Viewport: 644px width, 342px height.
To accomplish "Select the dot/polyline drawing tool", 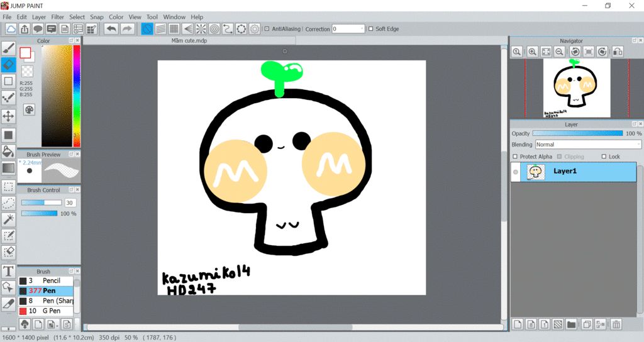I will 8,97.
